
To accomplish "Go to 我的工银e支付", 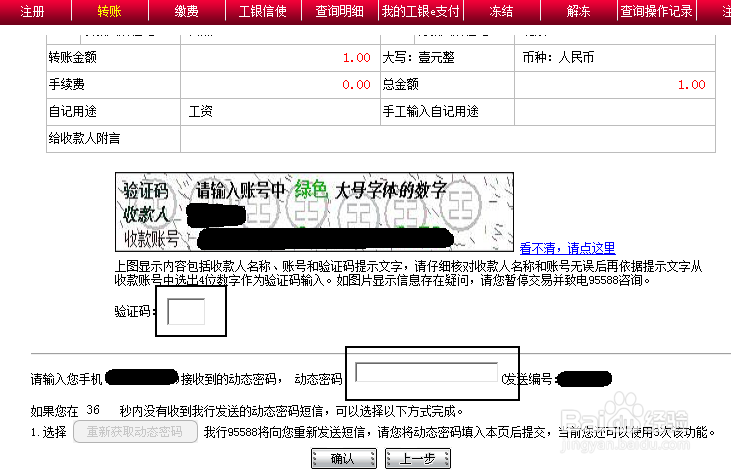I will pos(421,11).
